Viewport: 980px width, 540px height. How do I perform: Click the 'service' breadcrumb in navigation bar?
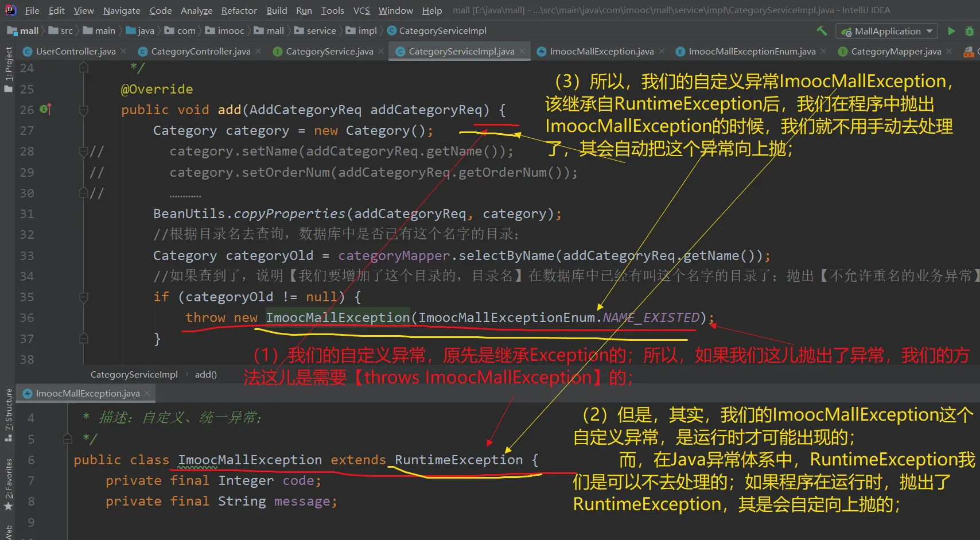click(321, 30)
